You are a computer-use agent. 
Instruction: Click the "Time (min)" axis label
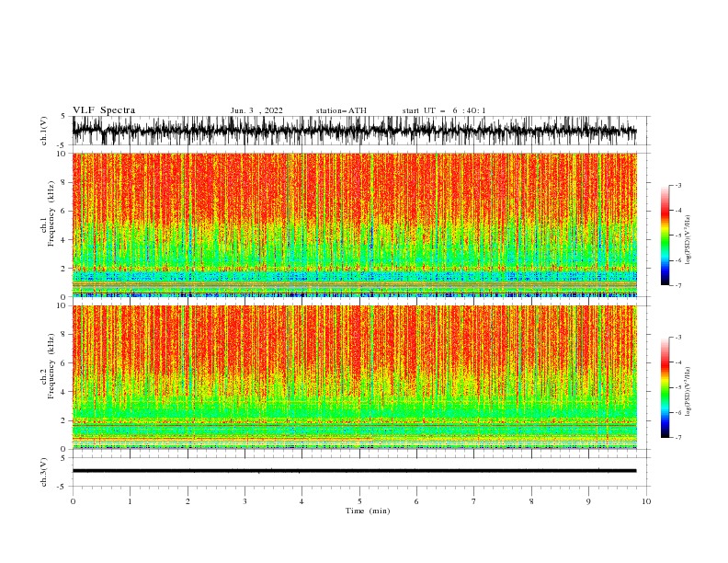[x=368, y=511]
